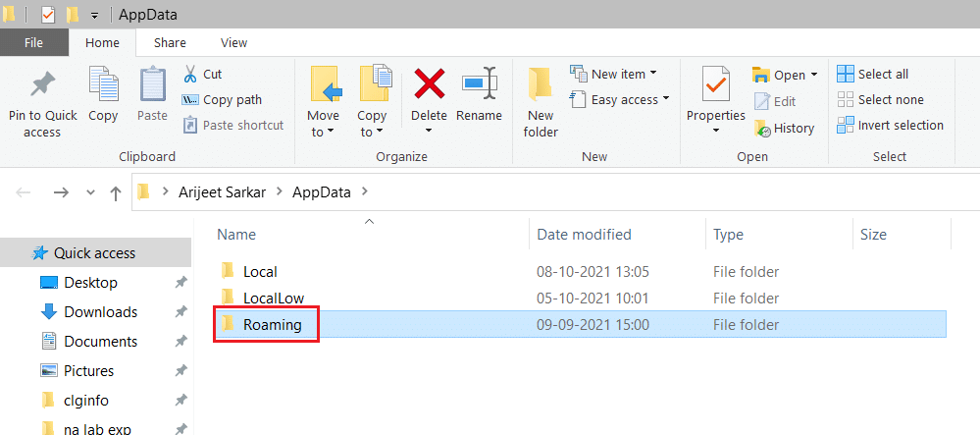Click Invert selection
980x435 pixels.
click(x=890, y=125)
